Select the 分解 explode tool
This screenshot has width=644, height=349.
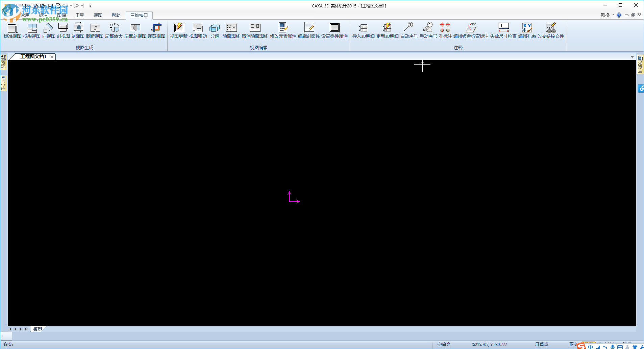(x=215, y=31)
